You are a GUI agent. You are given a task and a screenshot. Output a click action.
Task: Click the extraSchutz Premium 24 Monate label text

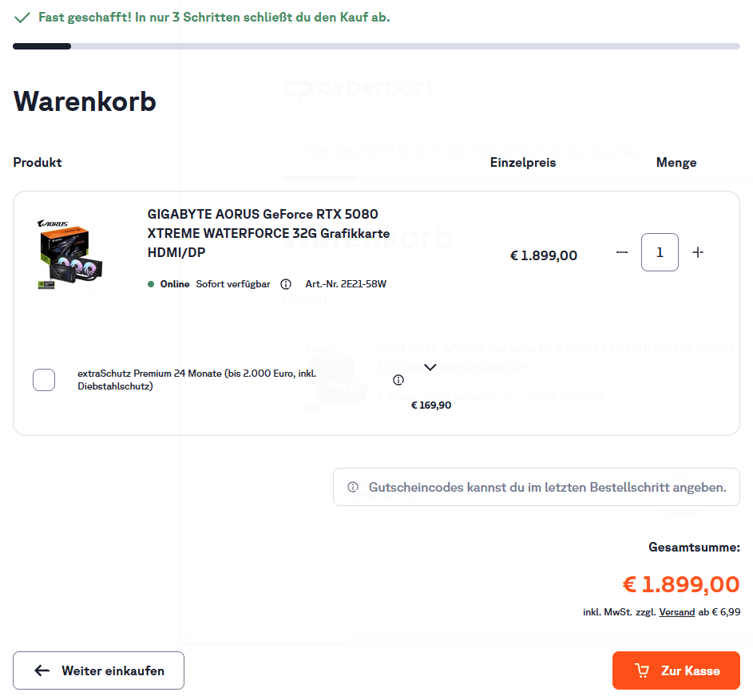coord(197,380)
